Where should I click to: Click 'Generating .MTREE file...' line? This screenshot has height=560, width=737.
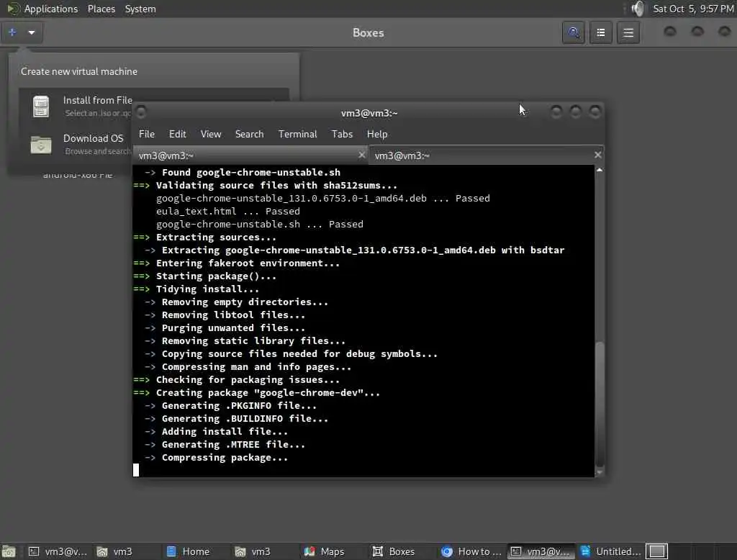click(233, 444)
